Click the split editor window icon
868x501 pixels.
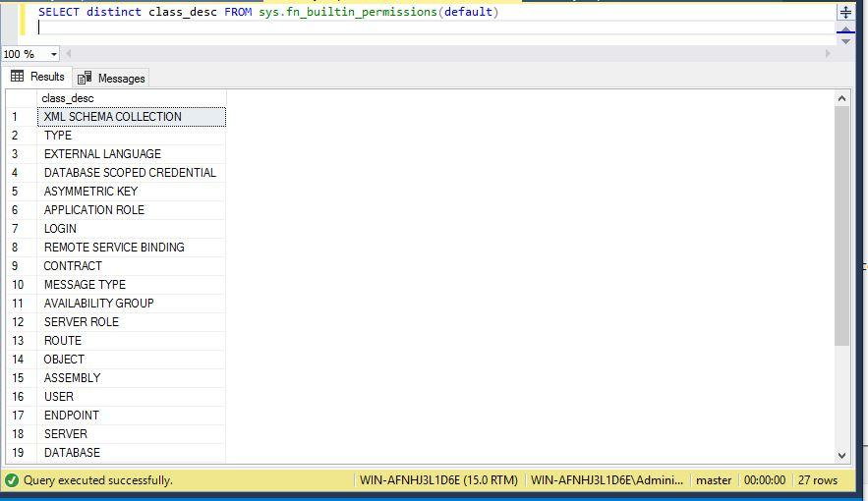pos(845,12)
